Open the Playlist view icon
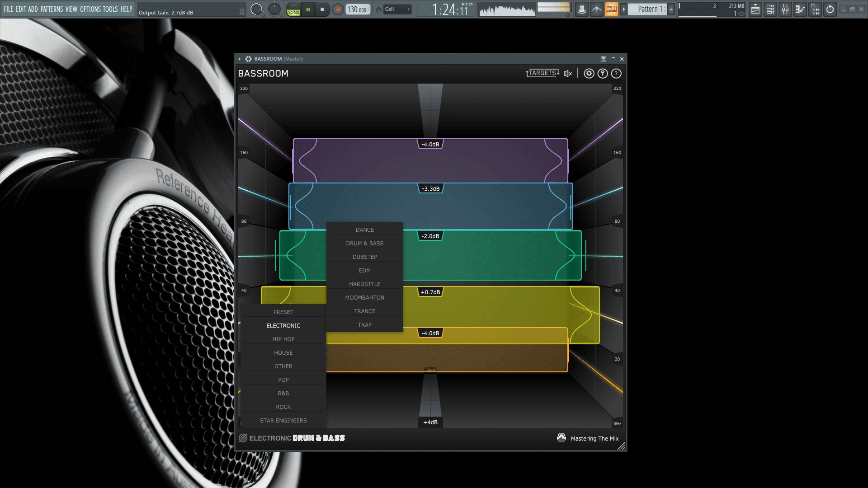The height and width of the screenshot is (488, 868). 755,9
